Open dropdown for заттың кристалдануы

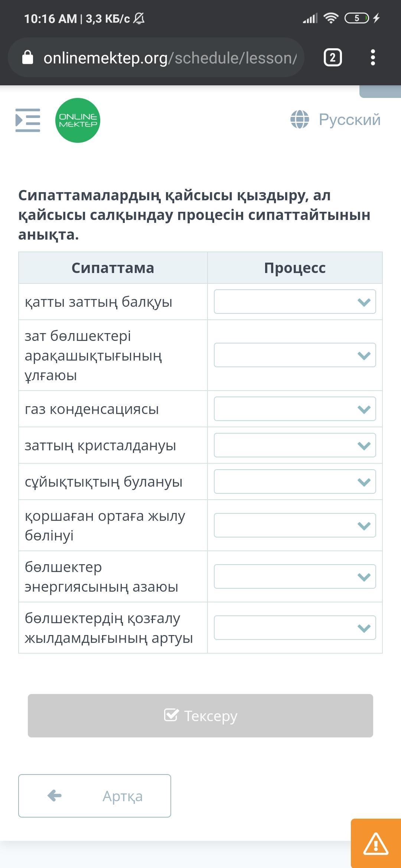(x=295, y=445)
